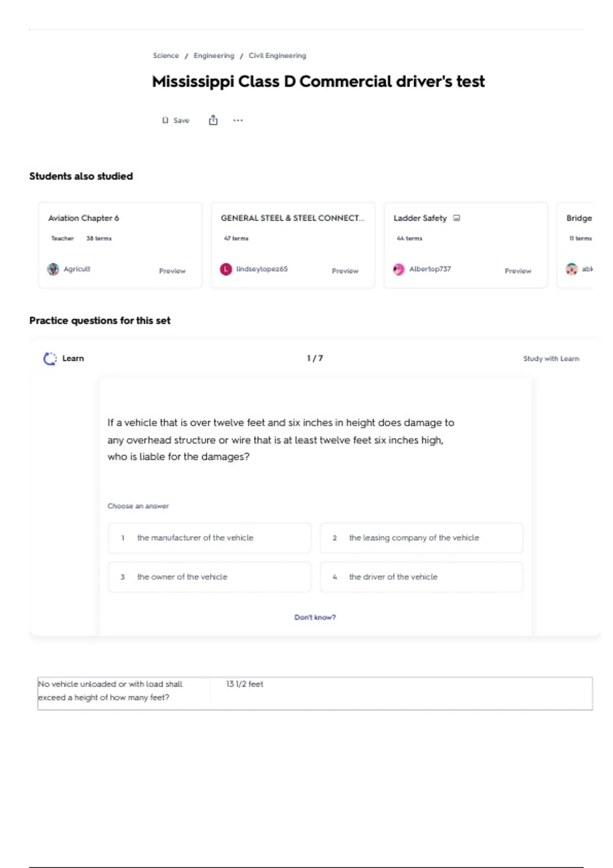
Task: Open the partially visible Bridge set card
Action: click(576, 245)
